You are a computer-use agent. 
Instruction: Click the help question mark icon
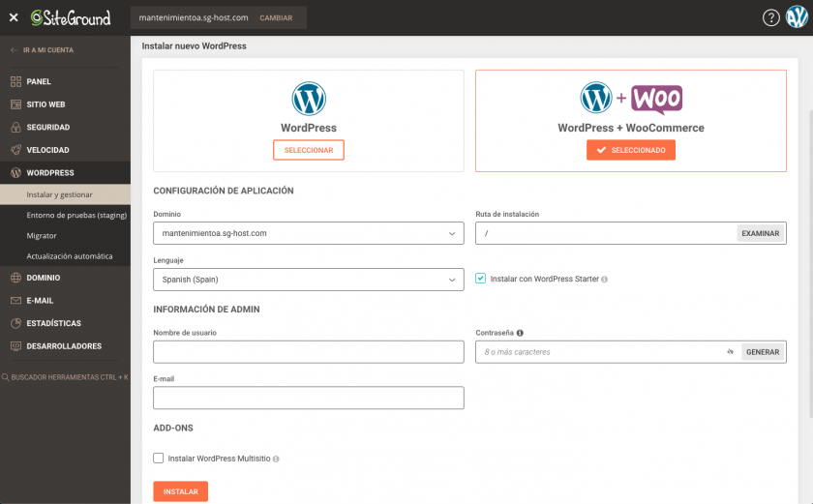point(771,17)
